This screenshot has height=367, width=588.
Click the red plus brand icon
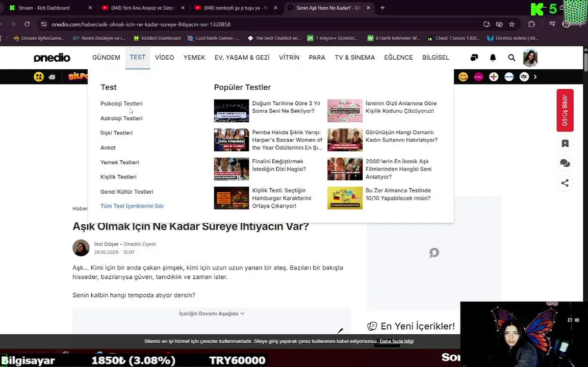pyautogui.click(x=494, y=76)
